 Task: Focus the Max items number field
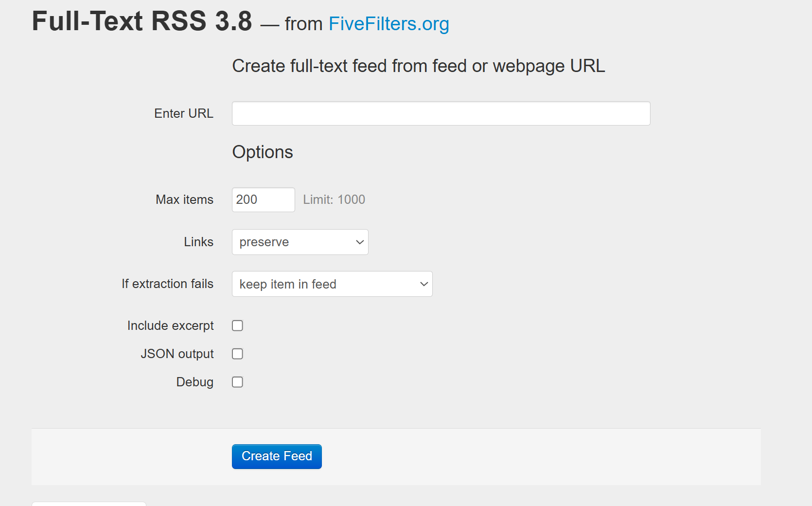(x=264, y=199)
